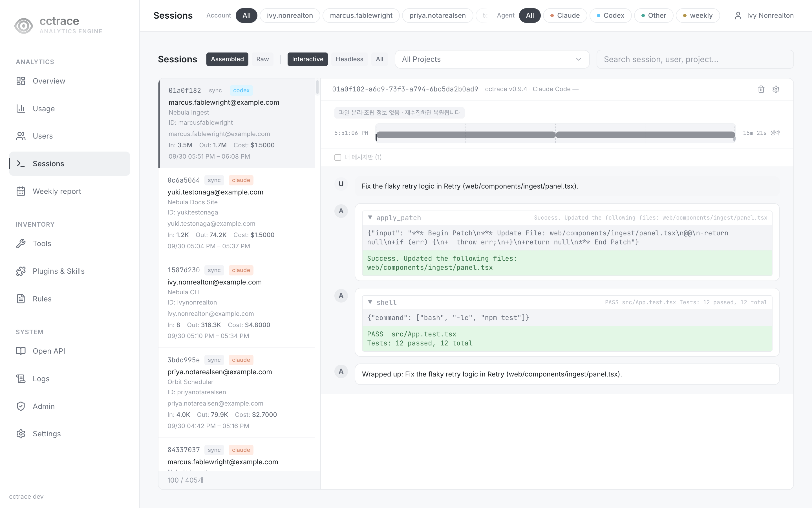Click the Tools wrench icon
This screenshot has width=812, height=508.
point(21,244)
